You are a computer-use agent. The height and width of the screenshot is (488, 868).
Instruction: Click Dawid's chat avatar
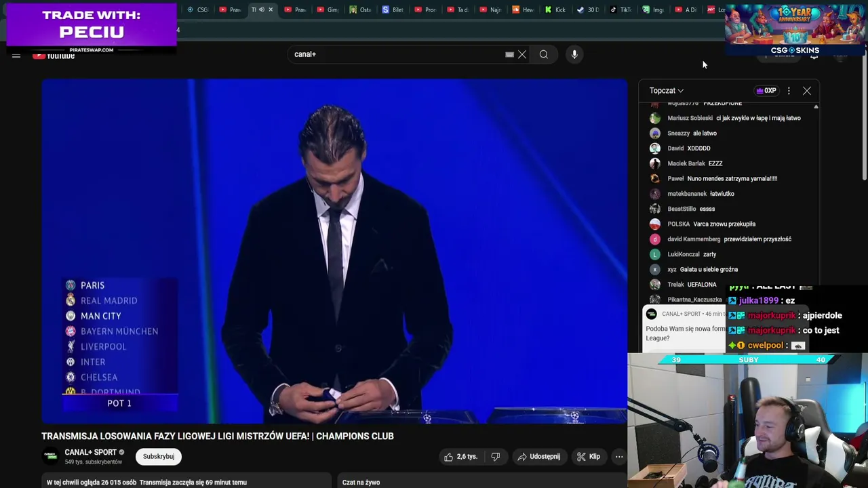pyautogui.click(x=654, y=148)
